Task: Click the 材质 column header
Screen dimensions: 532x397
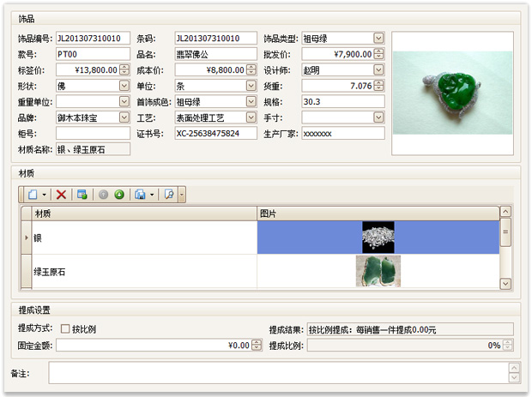Action: (x=144, y=214)
